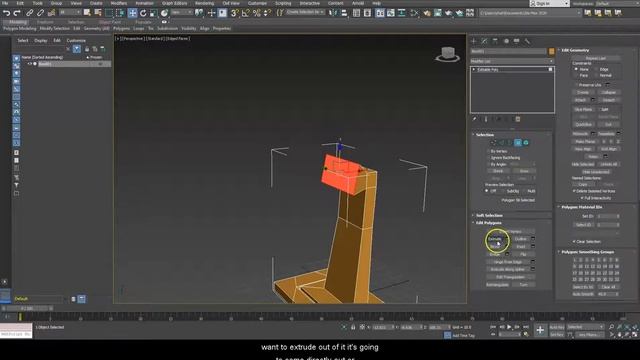Click the ViewCube in the viewport
The height and width of the screenshot is (360, 640).
pyautogui.click(x=448, y=54)
